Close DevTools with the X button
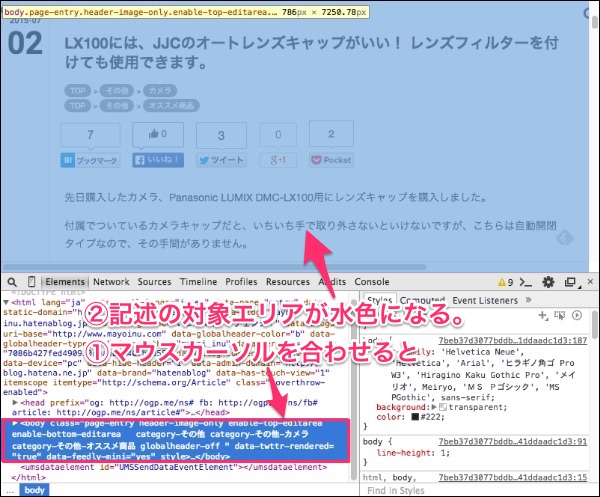 click(x=590, y=282)
